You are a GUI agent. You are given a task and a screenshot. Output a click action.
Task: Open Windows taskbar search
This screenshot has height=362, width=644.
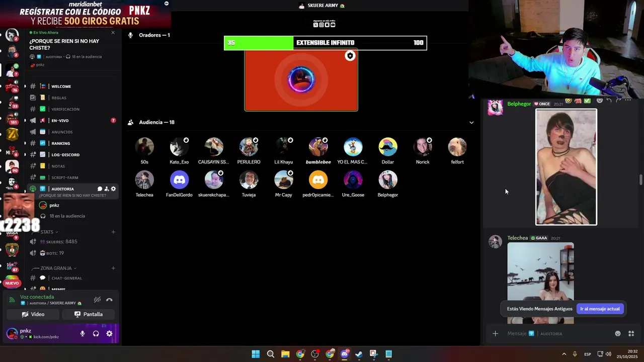270,354
